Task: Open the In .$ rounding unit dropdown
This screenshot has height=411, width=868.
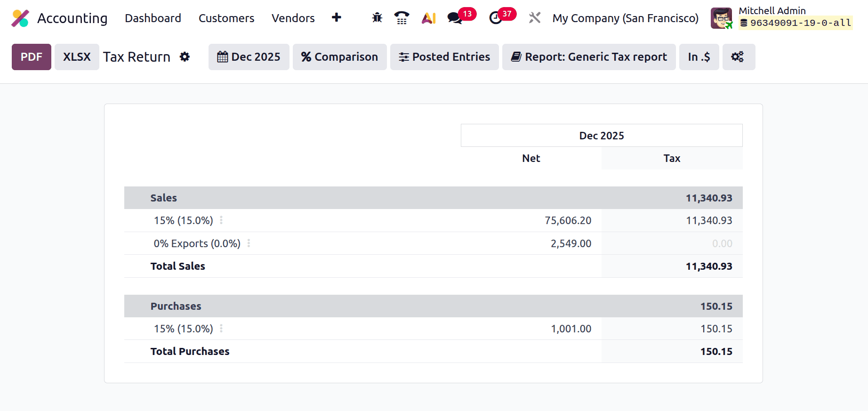Action: point(699,57)
